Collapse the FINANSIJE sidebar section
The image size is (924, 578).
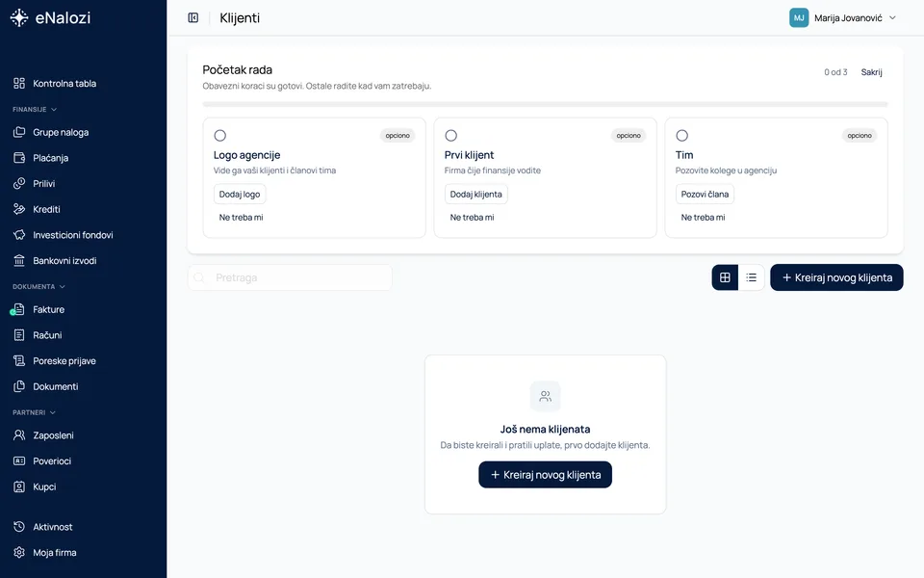(35, 109)
